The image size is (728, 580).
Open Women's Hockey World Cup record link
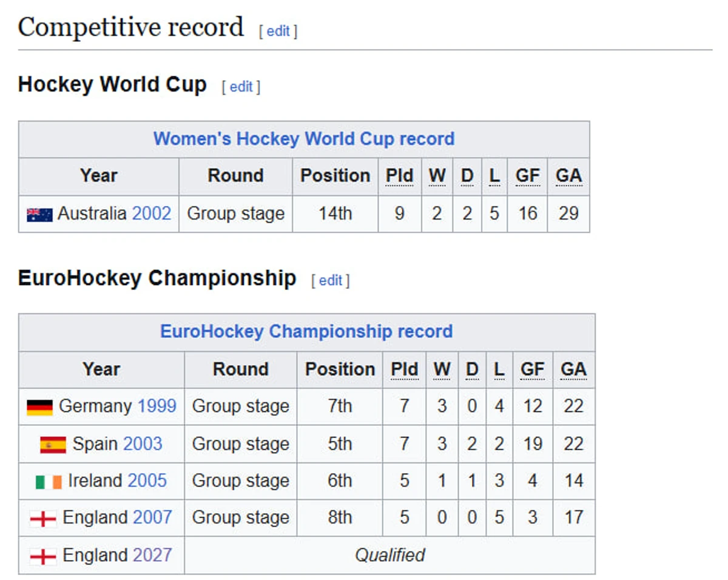click(304, 139)
